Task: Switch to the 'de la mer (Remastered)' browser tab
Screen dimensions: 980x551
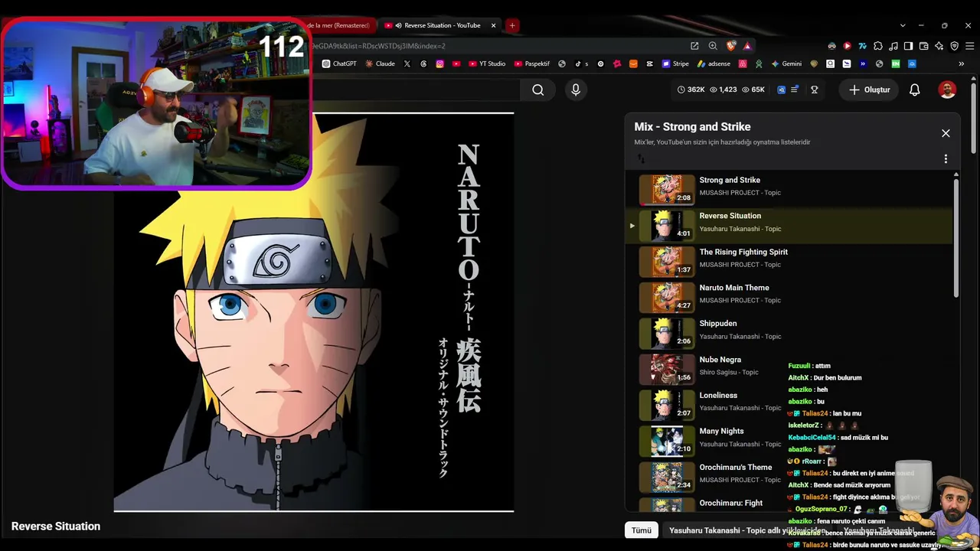Action: point(340,25)
